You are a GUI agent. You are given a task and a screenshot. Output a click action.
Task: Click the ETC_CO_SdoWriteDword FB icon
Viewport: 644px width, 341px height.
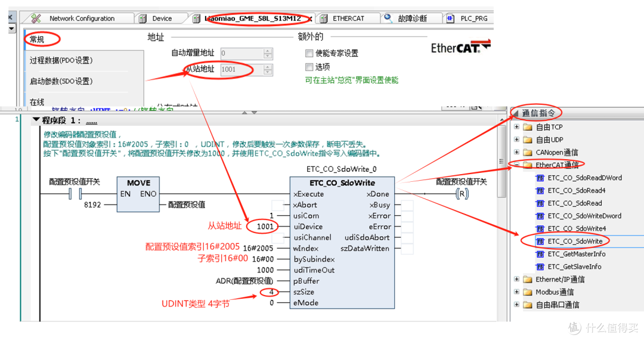pyautogui.click(x=540, y=216)
